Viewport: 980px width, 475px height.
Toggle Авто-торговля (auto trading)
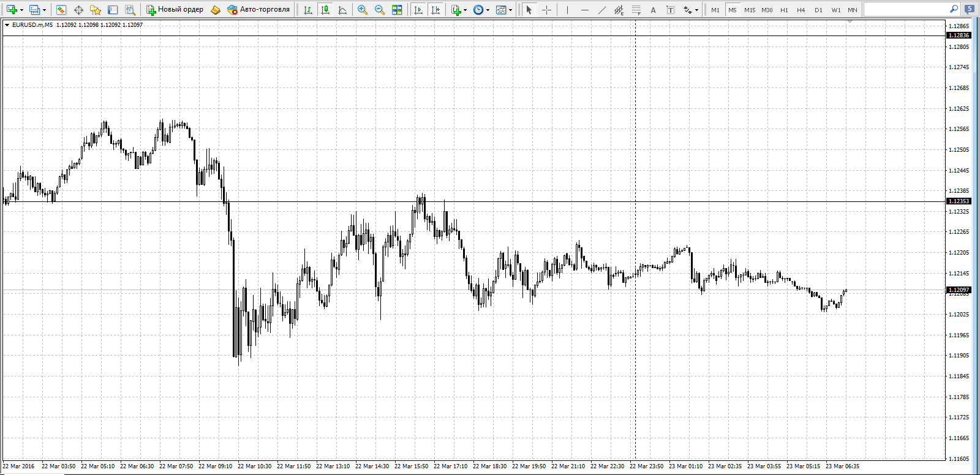(258, 10)
